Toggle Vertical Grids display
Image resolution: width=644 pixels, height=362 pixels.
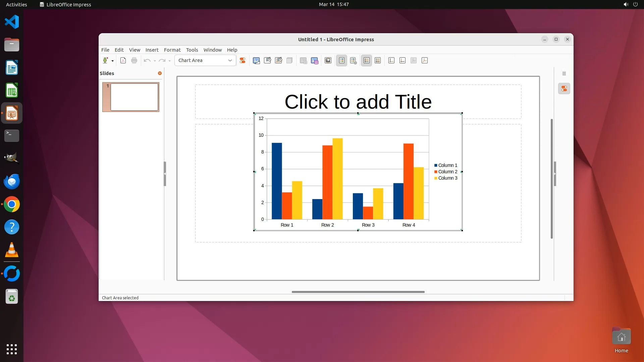tap(378, 60)
